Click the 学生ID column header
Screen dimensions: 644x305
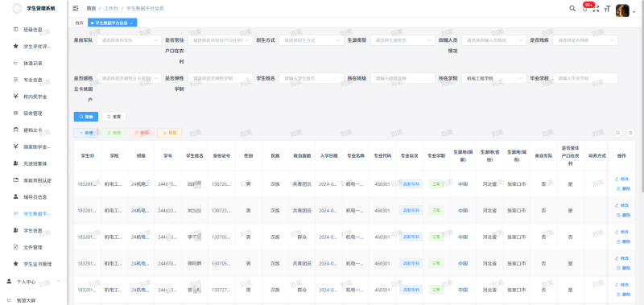click(87, 156)
